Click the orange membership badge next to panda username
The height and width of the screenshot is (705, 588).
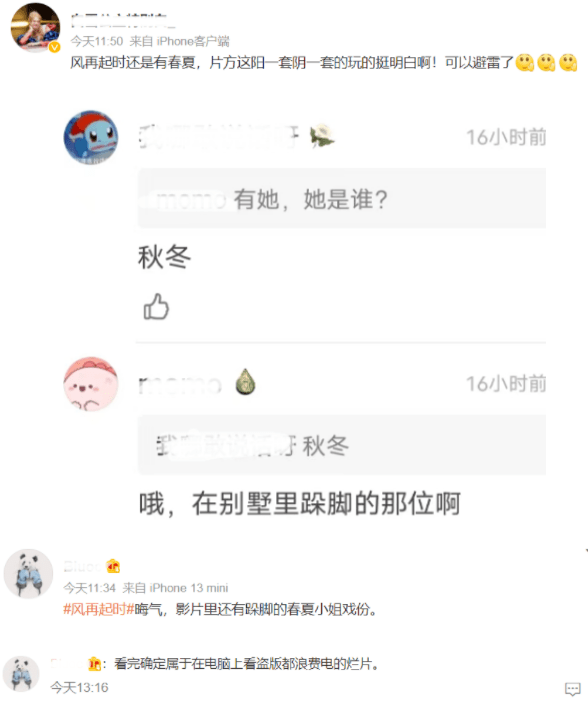click(x=113, y=566)
